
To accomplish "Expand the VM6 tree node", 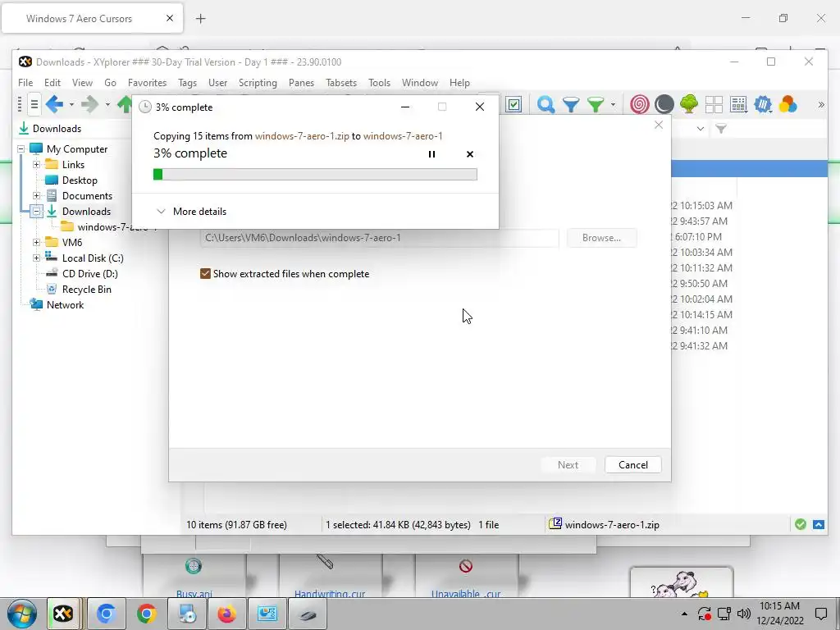I will 36,242.
